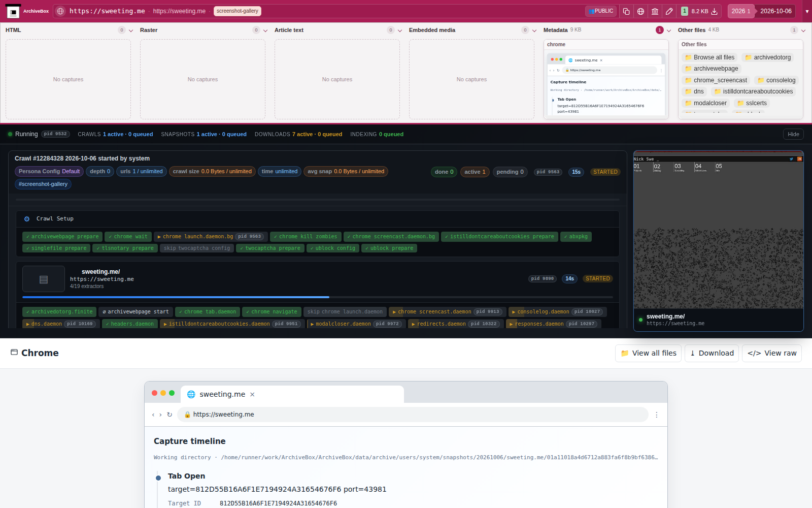The width and height of the screenshot is (812, 508).
Task: Click the mock browser three-dot menu
Action: (x=657, y=415)
